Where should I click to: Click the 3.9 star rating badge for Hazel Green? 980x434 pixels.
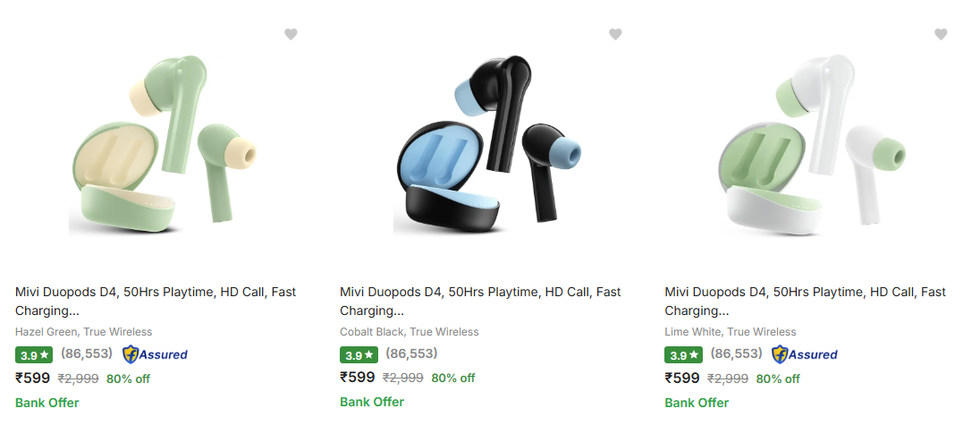pos(35,355)
